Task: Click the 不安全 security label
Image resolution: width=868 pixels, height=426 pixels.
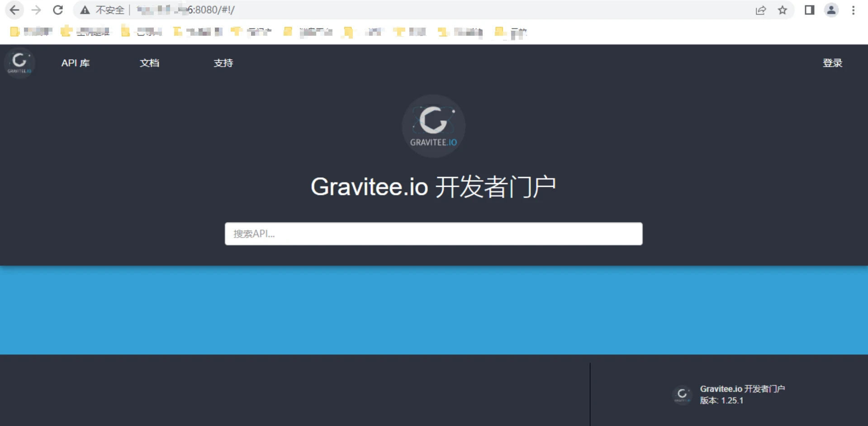Action: [110, 10]
